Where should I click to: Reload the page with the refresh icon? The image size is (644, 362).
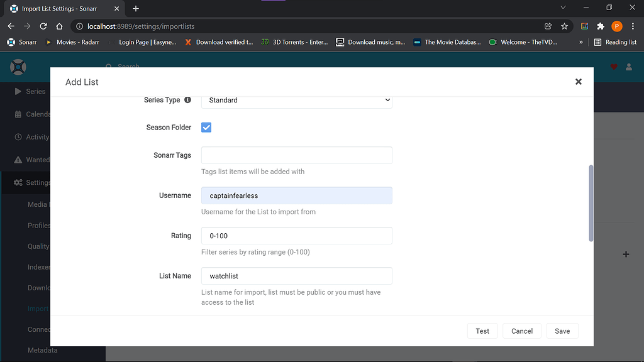(x=42, y=26)
